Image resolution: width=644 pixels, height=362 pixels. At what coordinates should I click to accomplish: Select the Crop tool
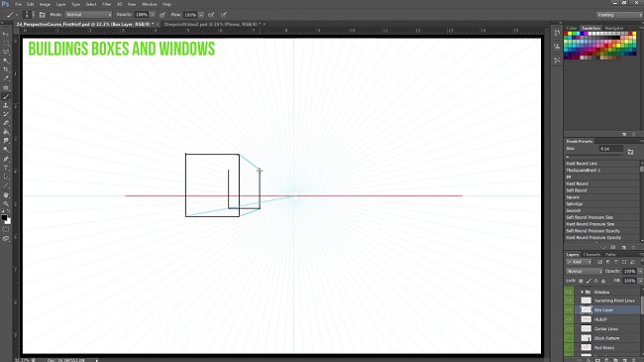6,69
